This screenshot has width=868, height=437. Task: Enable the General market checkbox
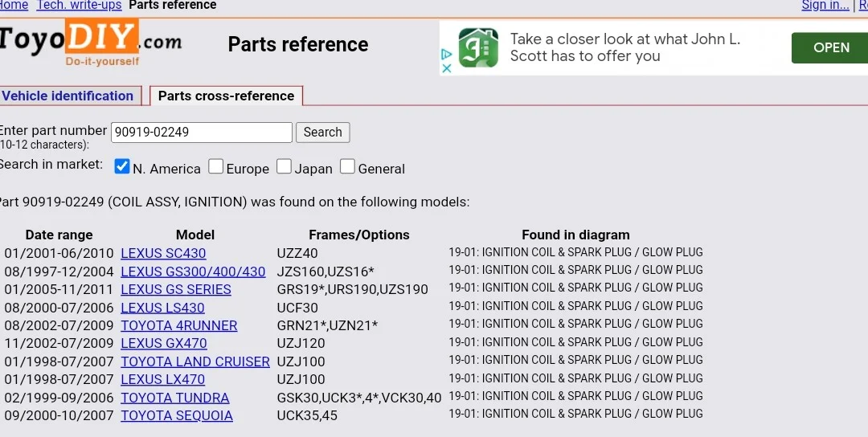(347, 166)
